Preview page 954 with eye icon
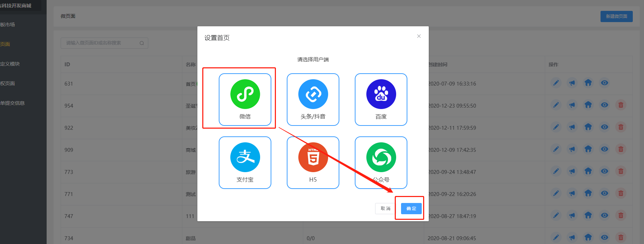Viewport: 644px width, 244px height. point(604,105)
